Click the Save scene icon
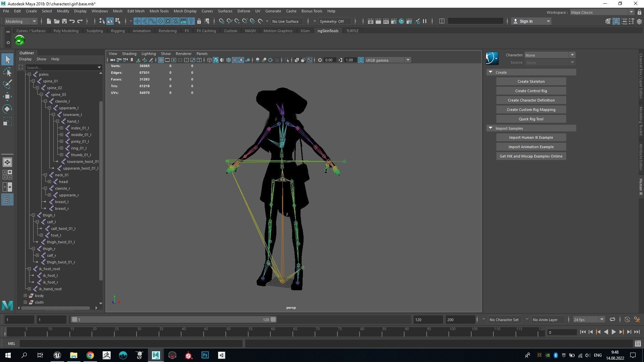 (x=64, y=21)
